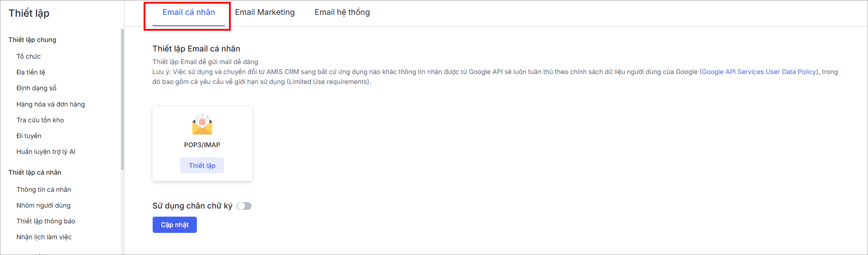Select the Email cá nhân tab
Image resolution: width=868 pixels, height=255 pixels.
pos(188,13)
